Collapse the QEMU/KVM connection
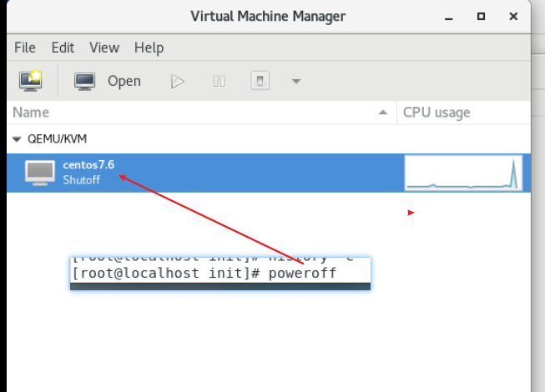545x392 pixels. 17,139
